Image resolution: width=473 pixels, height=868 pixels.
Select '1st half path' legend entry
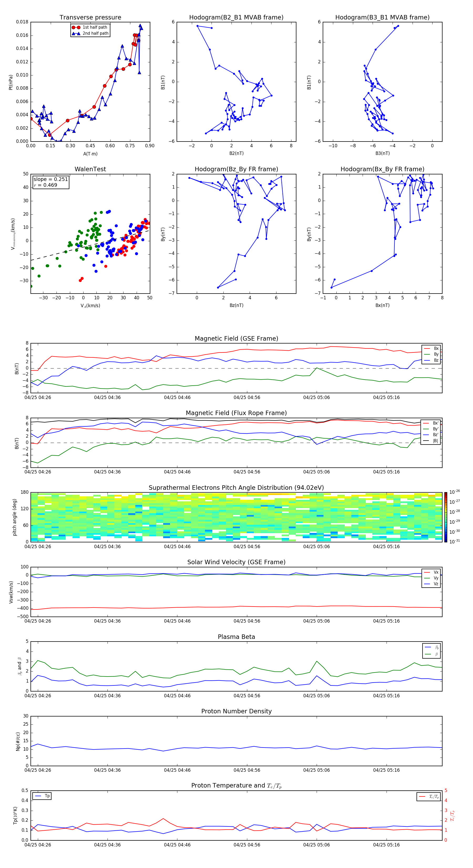tap(90, 27)
